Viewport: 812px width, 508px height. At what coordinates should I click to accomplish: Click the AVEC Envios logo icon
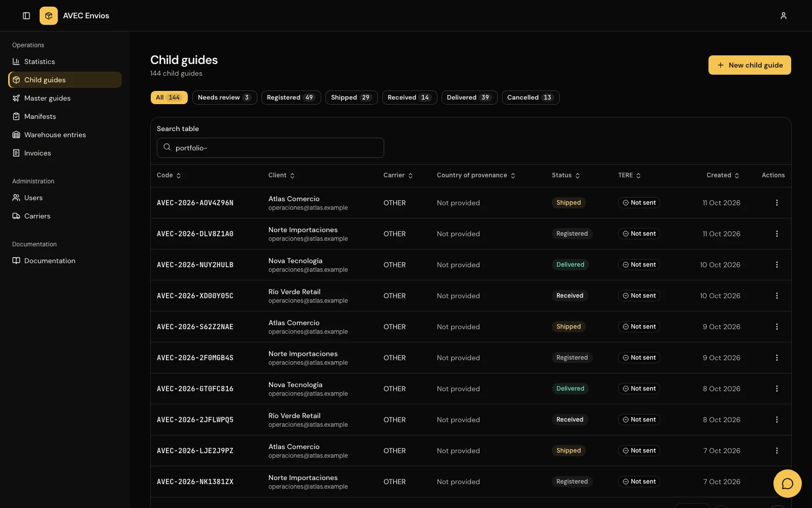(49, 16)
